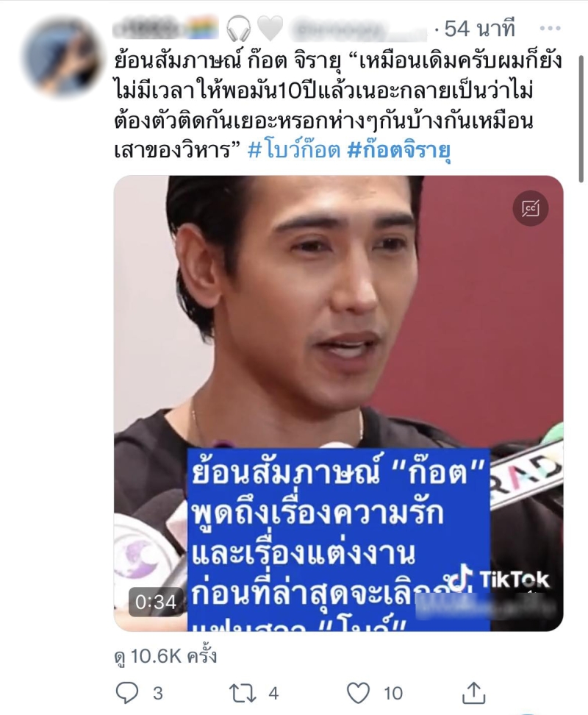Open hashtag #โบว์ก๊อต

(x=294, y=151)
